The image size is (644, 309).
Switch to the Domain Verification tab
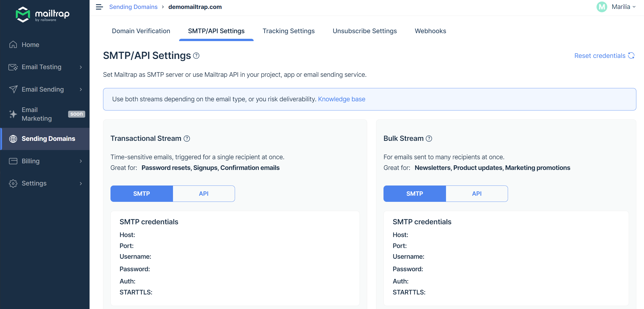coord(141,31)
